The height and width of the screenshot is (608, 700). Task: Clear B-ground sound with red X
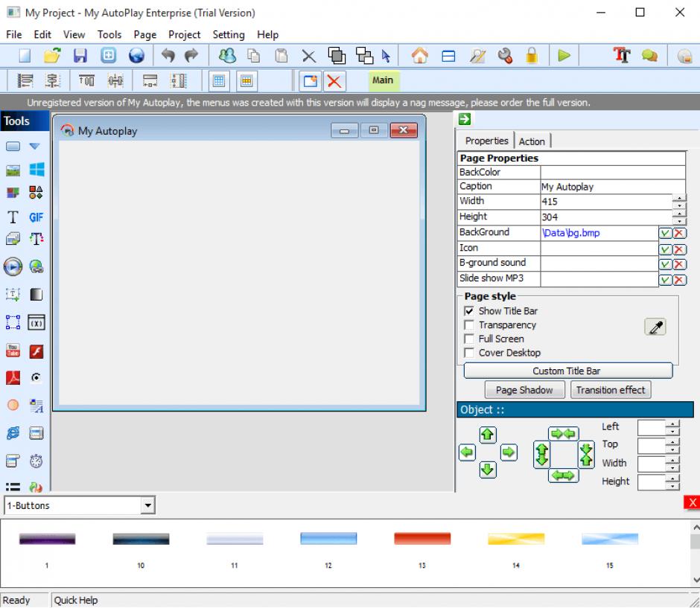pos(678,264)
